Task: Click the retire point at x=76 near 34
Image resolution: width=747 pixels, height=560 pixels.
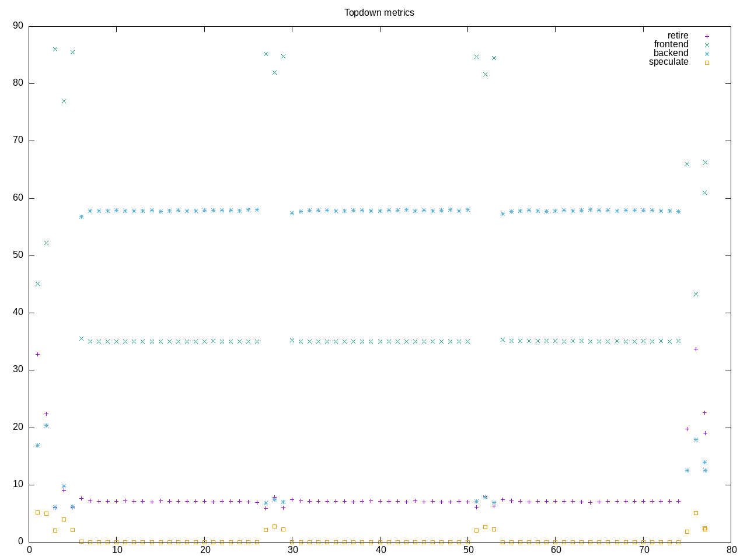Action: pos(696,349)
